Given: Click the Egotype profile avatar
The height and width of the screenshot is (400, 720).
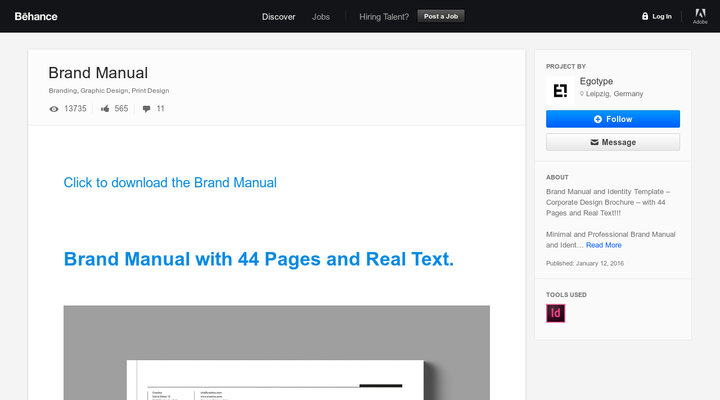Looking at the screenshot, I should (560, 89).
